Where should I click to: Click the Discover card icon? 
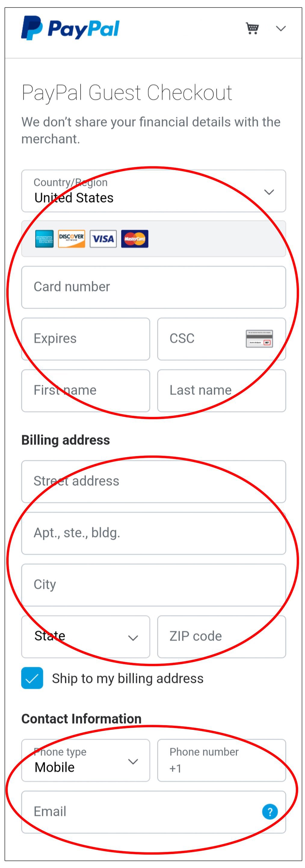tap(72, 239)
